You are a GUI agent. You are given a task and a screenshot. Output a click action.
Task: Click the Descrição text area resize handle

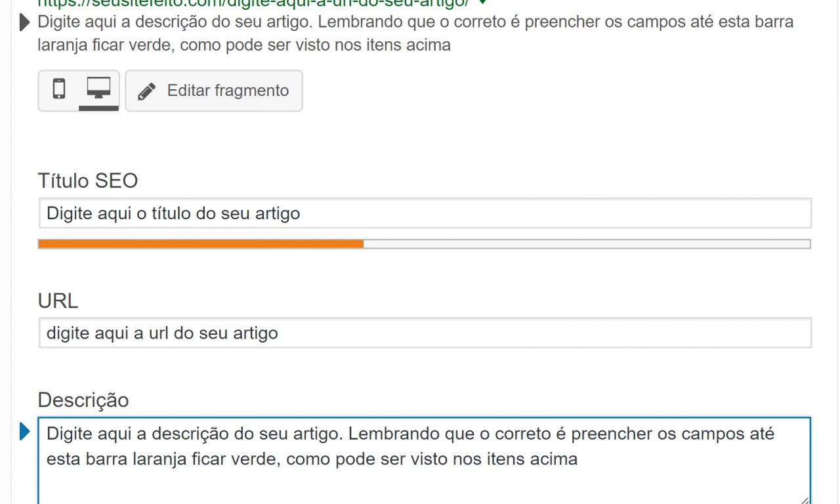[805, 499]
